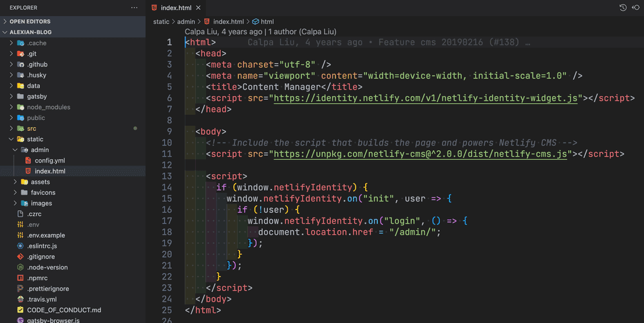This screenshot has height=323, width=644.
Task: Click the inline blame annotation on line 1
Action: (388, 43)
